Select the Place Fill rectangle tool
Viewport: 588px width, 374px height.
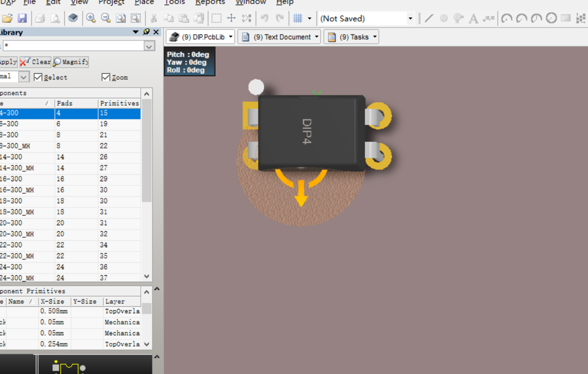[566, 18]
